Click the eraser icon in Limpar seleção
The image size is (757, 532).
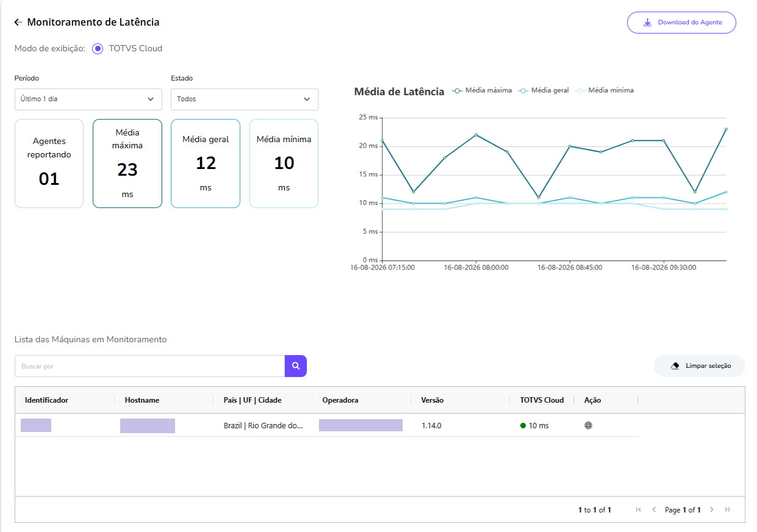[675, 366]
